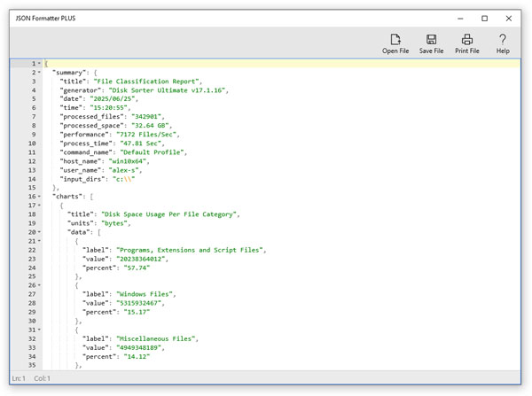Image resolution: width=532 pixels, height=396 pixels.
Task: Click the process_time value "47.81 Sec"
Action: 140,144
